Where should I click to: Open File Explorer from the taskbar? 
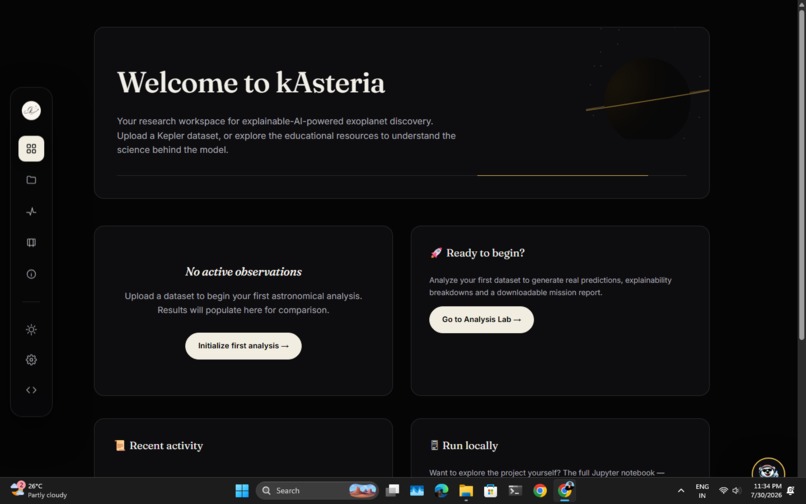[466, 491]
